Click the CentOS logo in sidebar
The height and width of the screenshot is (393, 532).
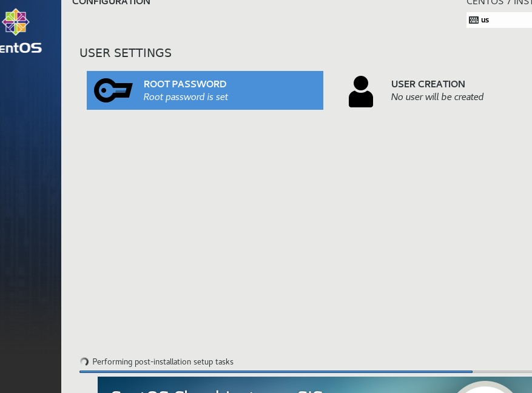point(15,22)
